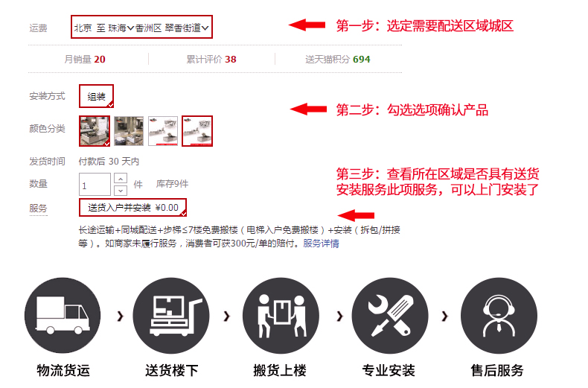Screen dimensions: 588x388
Task: Click the quantity input field
Action: tap(95, 184)
